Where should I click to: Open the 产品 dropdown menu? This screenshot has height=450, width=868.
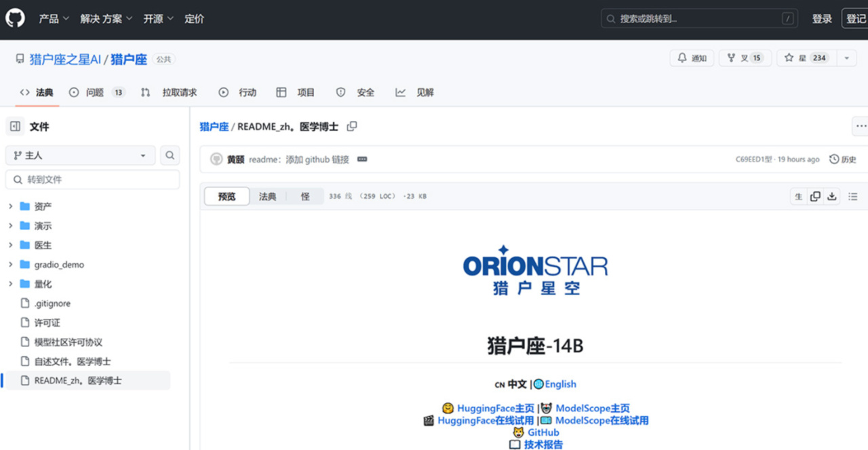coord(54,19)
